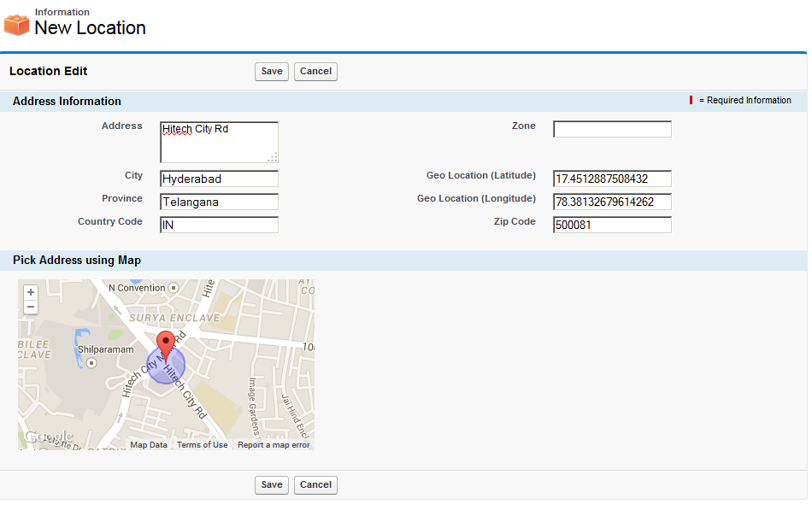812x516 pixels.
Task: Click the blue accuracy circle on map
Action: click(x=166, y=365)
